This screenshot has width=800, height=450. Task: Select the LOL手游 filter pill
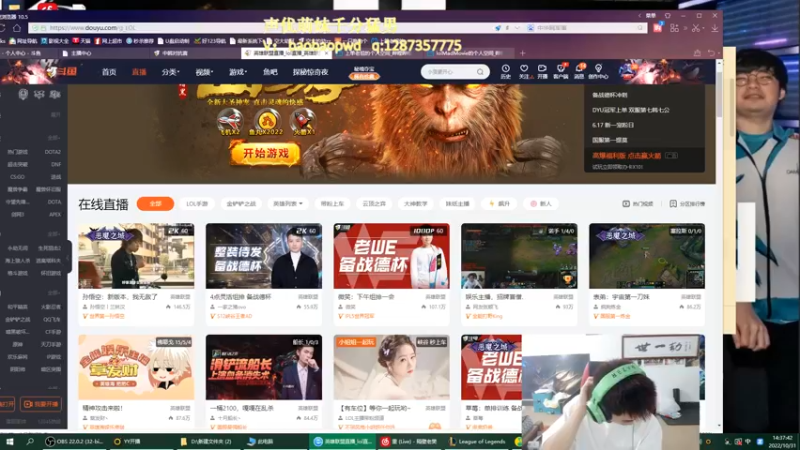point(196,204)
